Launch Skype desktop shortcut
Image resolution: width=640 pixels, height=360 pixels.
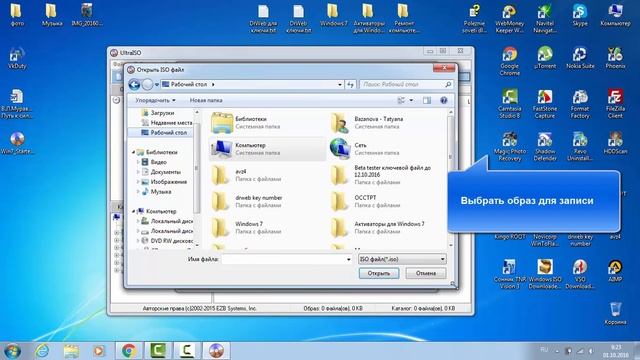tap(580, 16)
